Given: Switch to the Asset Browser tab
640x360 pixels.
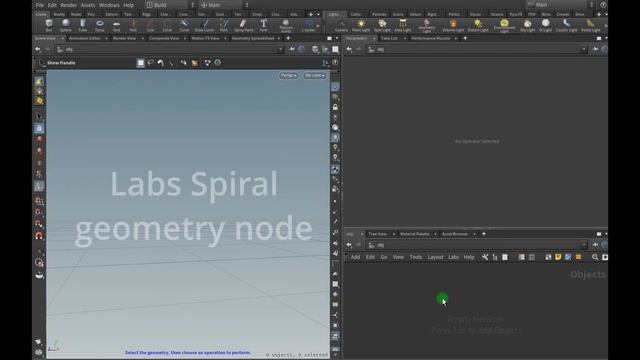Looking at the screenshot, I should pyautogui.click(x=455, y=234).
